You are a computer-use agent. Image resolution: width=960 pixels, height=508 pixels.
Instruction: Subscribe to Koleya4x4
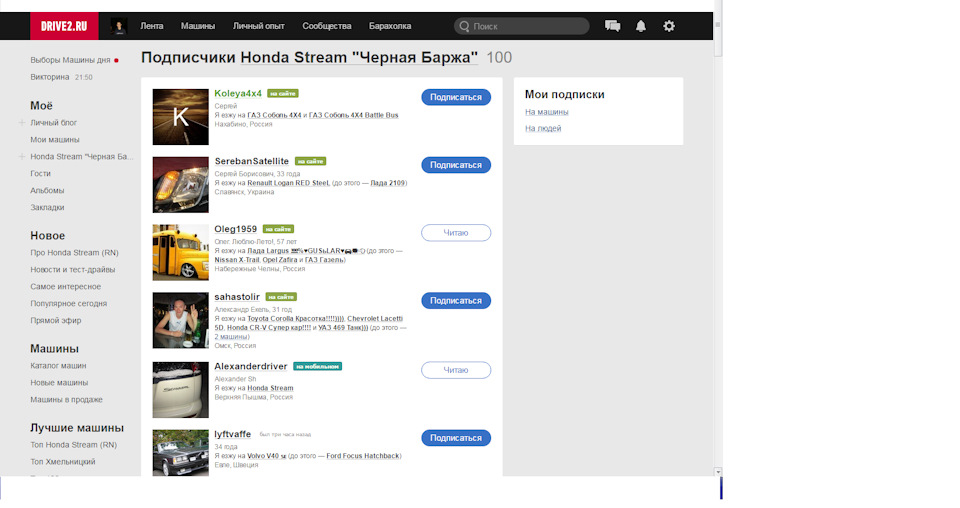coord(456,97)
